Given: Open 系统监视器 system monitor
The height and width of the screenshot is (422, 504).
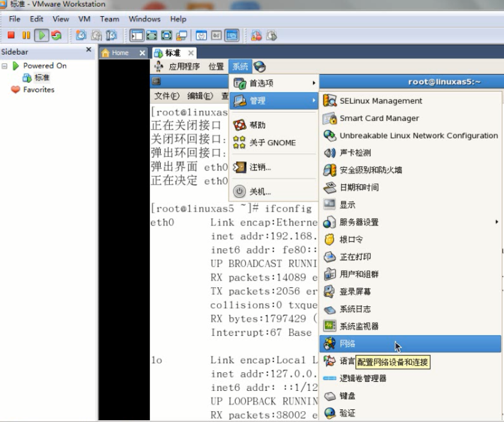Looking at the screenshot, I should tap(410, 326).
